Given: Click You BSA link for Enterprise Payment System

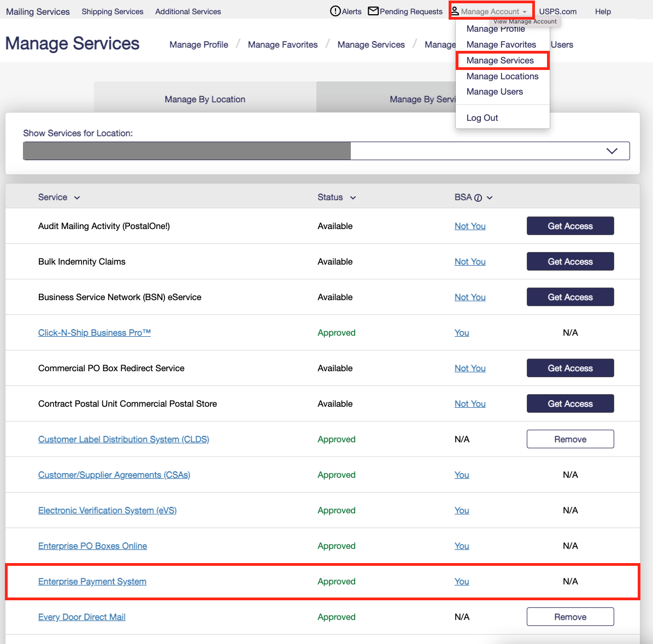Looking at the screenshot, I should (x=461, y=582).
